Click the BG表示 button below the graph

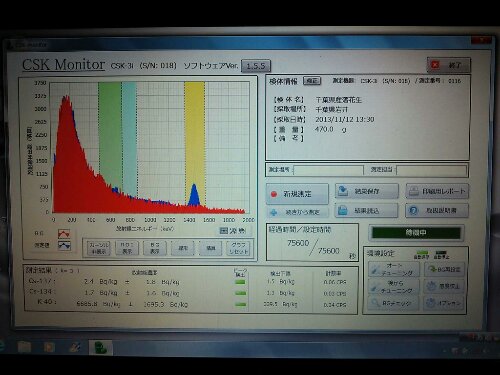pos(155,248)
